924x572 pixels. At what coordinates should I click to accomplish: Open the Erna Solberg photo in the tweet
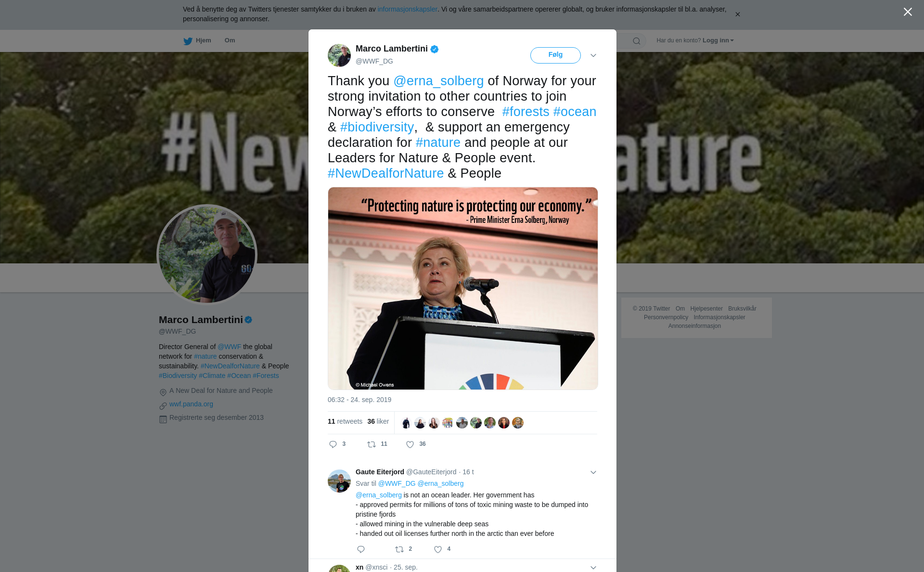[463, 288]
